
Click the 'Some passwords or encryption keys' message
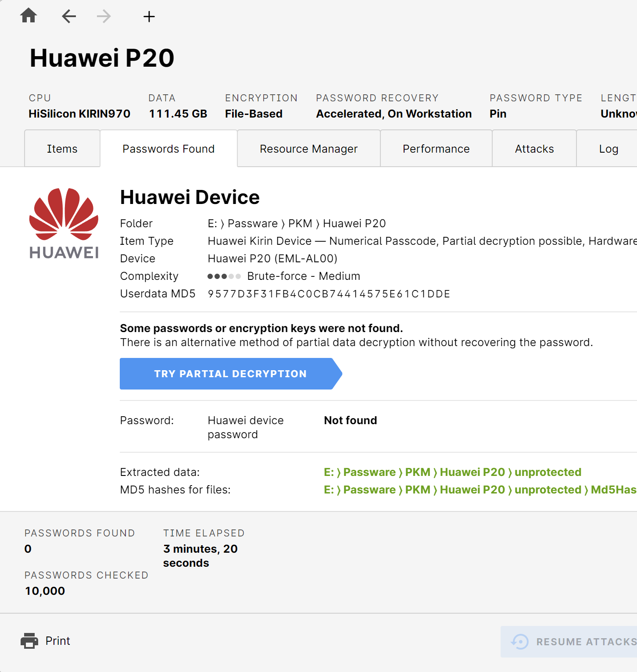pos(261,328)
